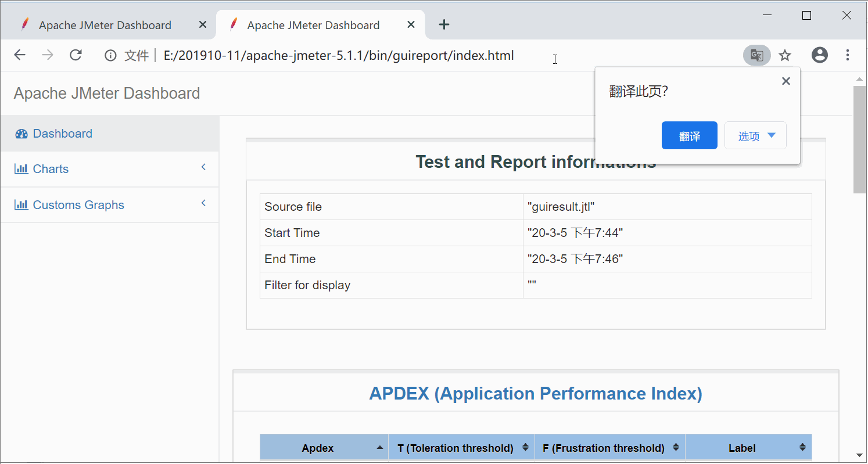The height and width of the screenshot is (464, 868).
Task: Bookmark the page with the star icon
Action: tap(785, 55)
